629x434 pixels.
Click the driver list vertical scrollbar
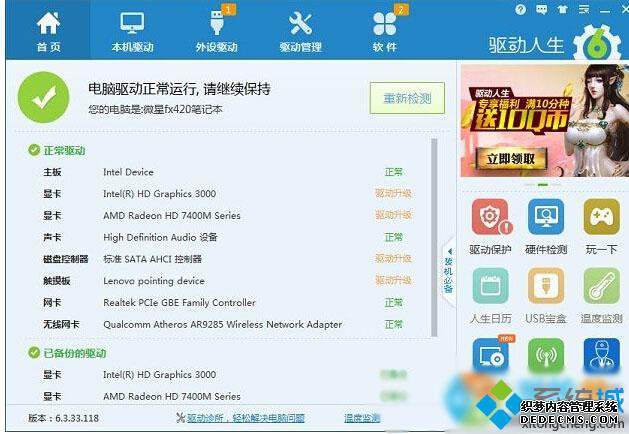point(434,237)
